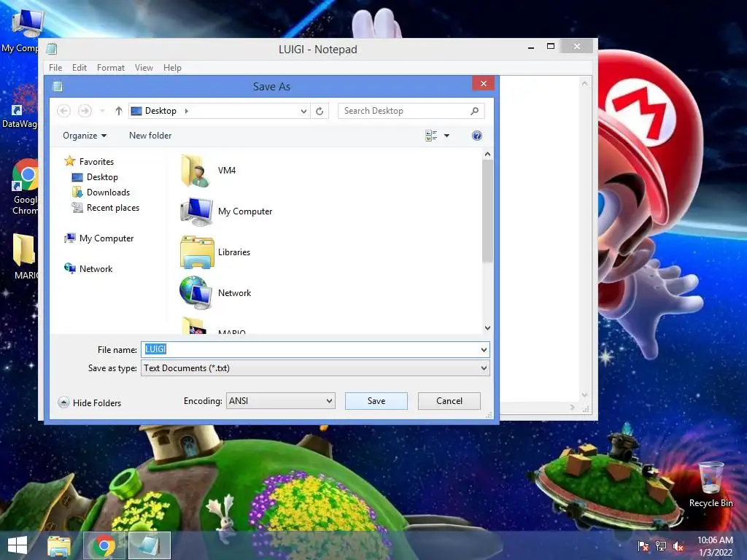Click the Notepad taskbar button
747x560 pixels.
point(149,545)
